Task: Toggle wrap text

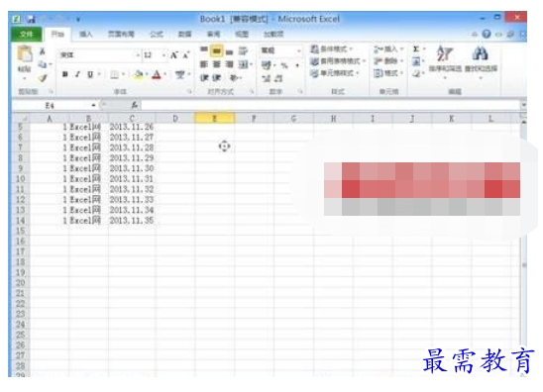Action: click(244, 51)
